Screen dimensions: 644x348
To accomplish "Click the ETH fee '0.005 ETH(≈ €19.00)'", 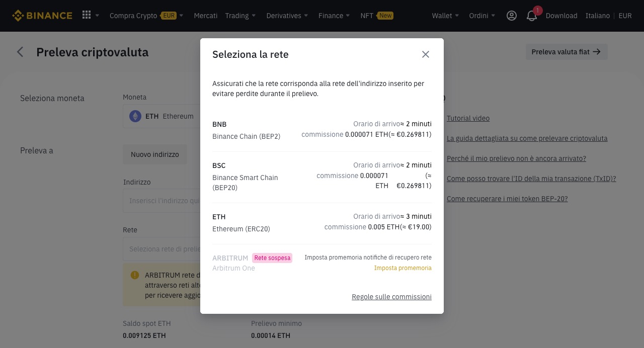I will [399, 227].
